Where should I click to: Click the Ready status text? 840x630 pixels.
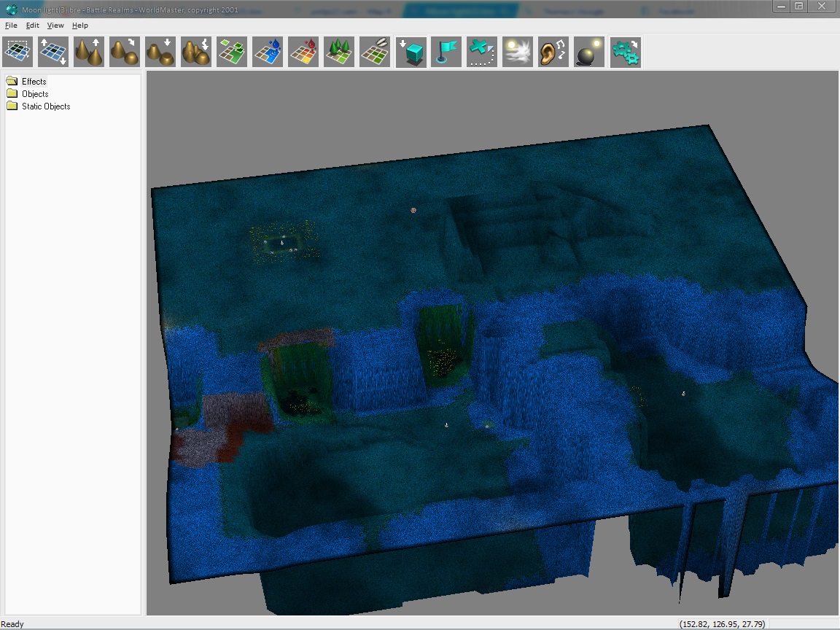coord(12,624)
